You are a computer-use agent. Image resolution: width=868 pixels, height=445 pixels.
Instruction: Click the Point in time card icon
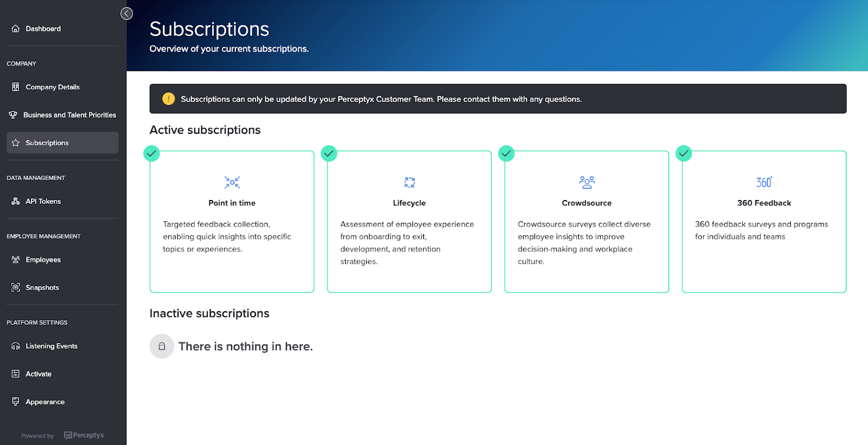232,182
